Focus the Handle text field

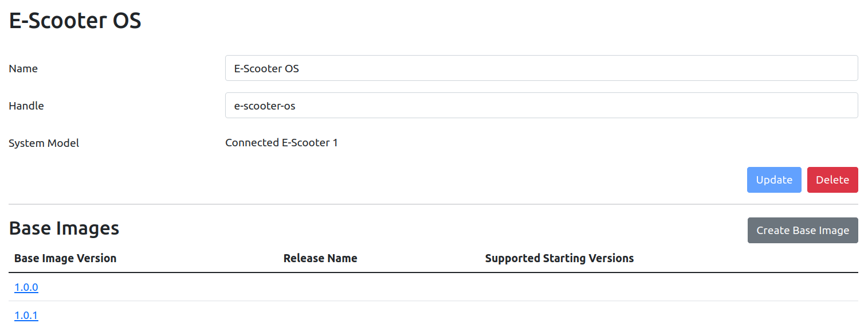pyautogui.click(x=541, y=106)
